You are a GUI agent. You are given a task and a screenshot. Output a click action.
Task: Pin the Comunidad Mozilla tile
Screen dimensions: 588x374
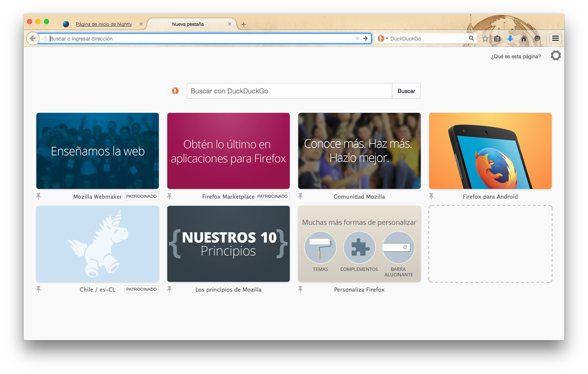point(300,196)
